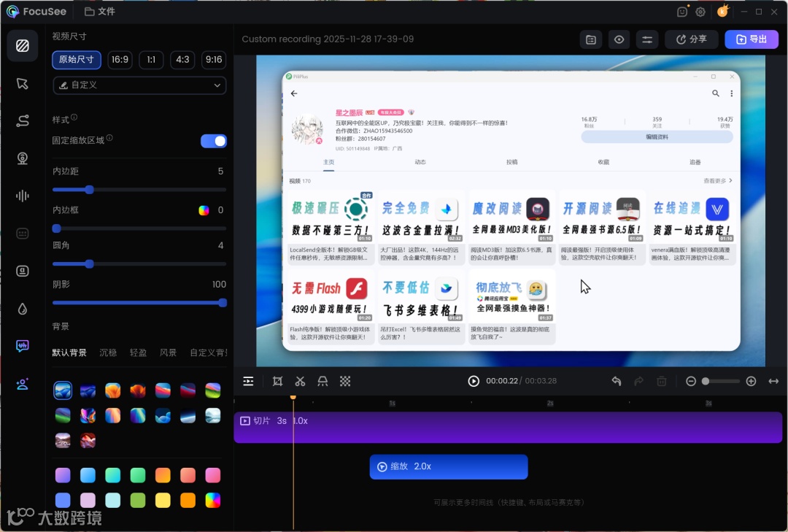
Task: Zoom in the timeline with plus icon
Action: click(751, 381)
